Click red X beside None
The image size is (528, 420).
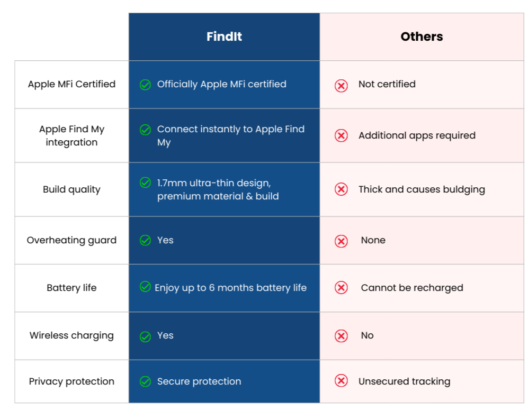point(341,241)
